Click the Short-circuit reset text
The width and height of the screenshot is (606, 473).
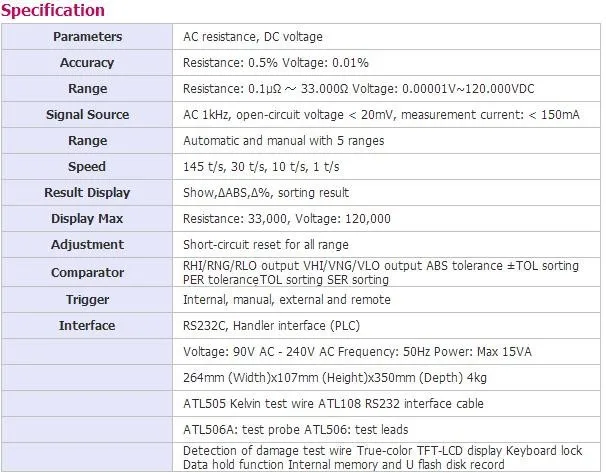coord(266,245)
